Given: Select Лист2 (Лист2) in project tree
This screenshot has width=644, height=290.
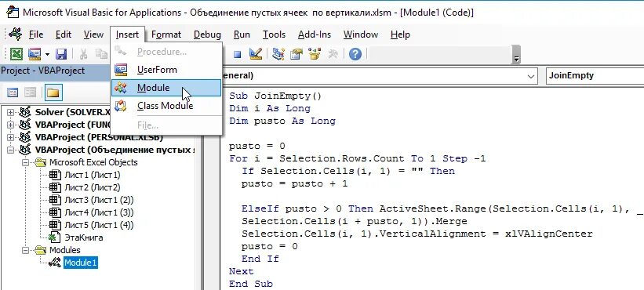Looking at the screenshot, I should 92,187.
